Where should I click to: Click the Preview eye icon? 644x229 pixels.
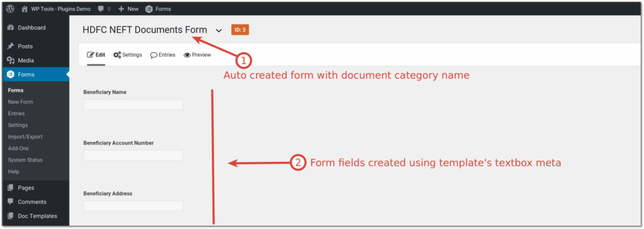pyautogui.click(x=187, y=55)
